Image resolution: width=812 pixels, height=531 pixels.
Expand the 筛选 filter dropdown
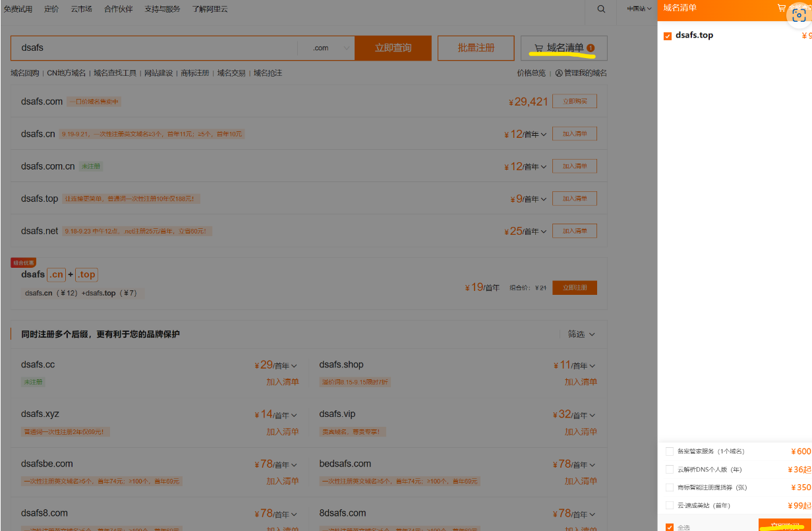click(581, 334)
